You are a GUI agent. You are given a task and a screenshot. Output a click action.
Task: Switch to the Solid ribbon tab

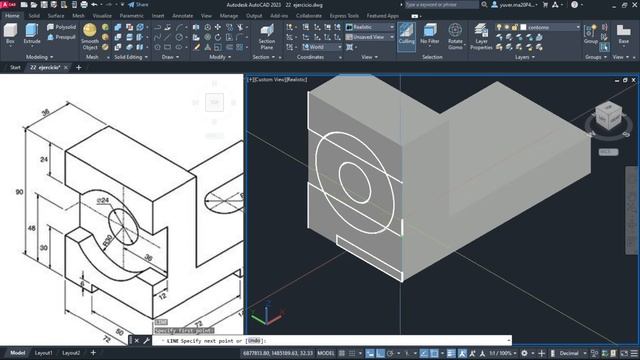(34, 16)
